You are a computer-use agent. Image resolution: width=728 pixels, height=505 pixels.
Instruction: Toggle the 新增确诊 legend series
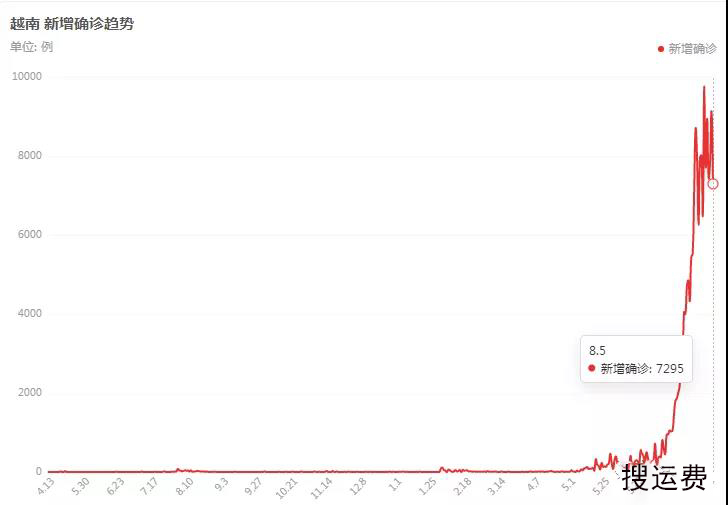click(691, 48)
